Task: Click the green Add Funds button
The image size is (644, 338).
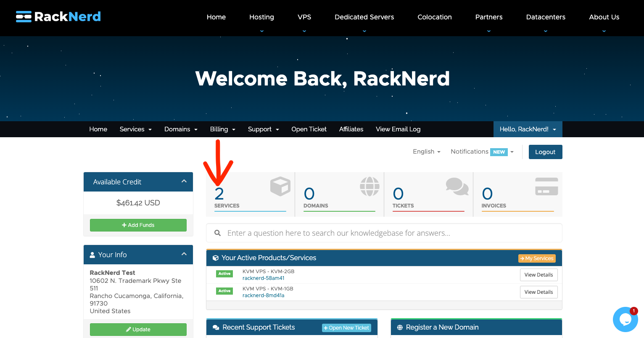Action: 138,225
